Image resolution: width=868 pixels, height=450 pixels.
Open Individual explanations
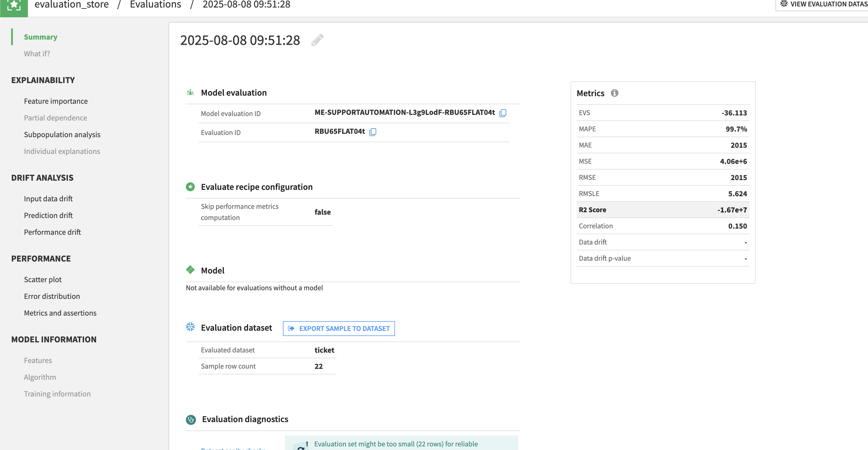pos(62,151)
